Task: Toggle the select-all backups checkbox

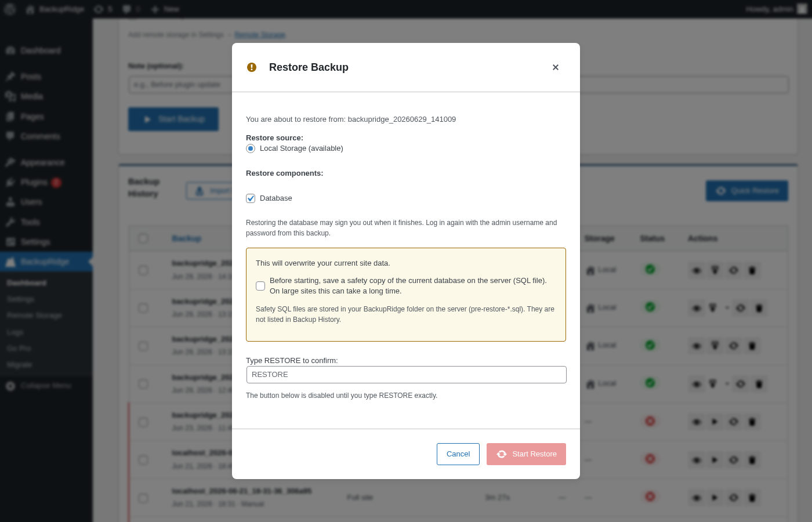Action: [143, 238]
